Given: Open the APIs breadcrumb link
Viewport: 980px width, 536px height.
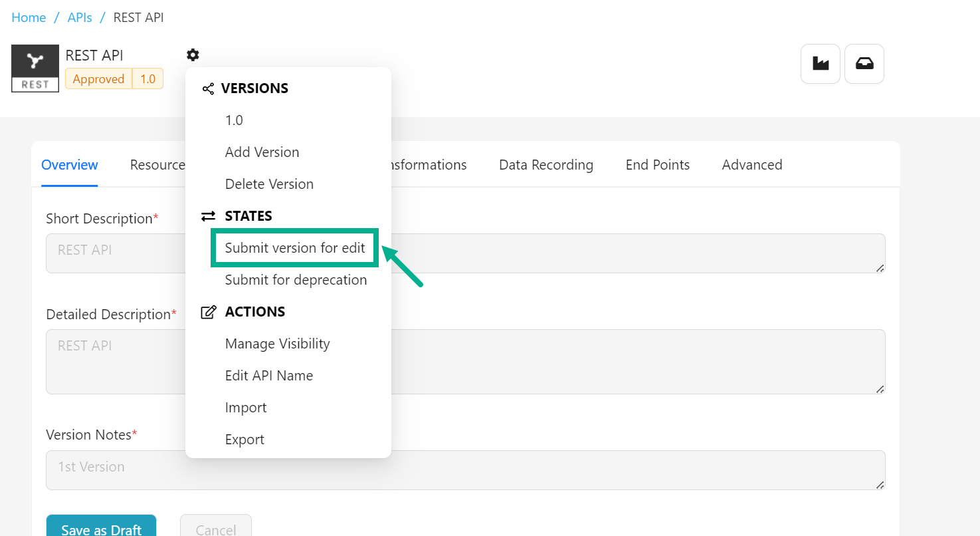Looking at the screenshot, I should tap(80, 17).
